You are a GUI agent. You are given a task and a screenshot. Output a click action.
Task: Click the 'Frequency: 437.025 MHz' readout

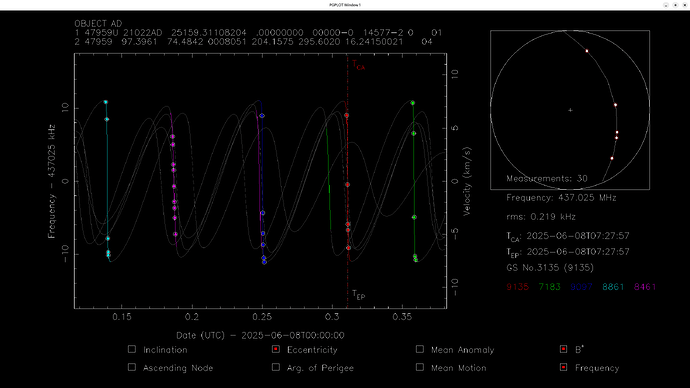click(561, 198)
